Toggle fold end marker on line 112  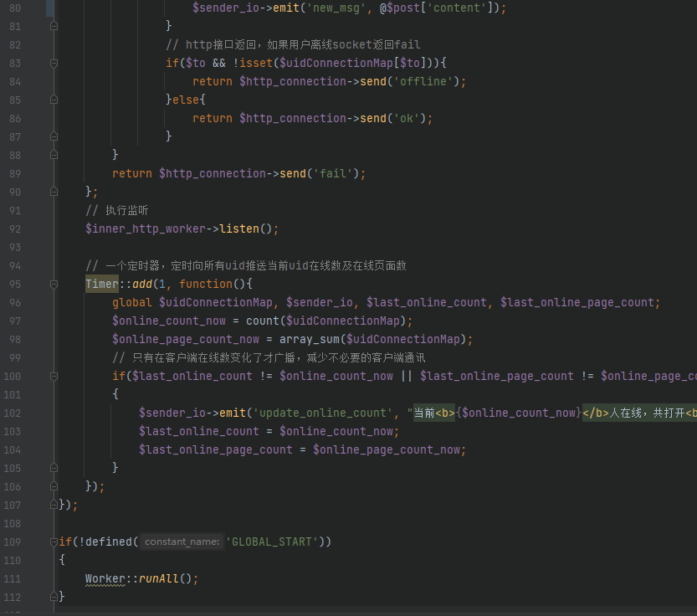54,597
